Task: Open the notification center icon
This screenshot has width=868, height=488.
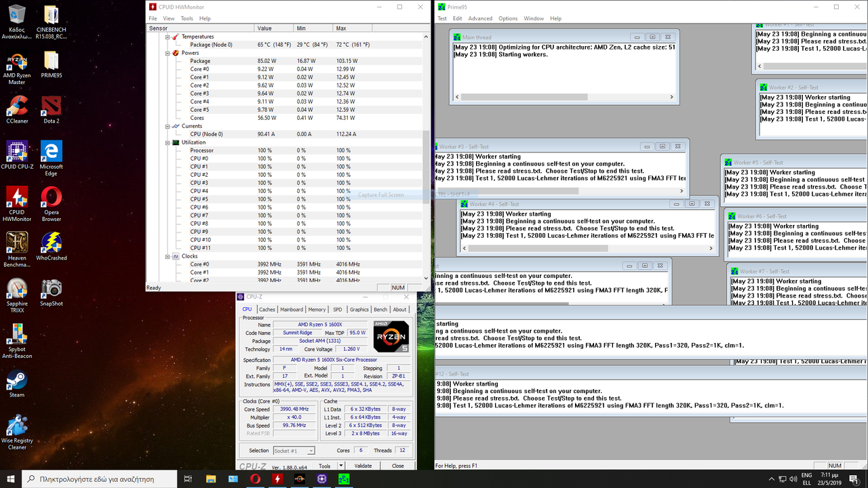Action: click(853, 479)
